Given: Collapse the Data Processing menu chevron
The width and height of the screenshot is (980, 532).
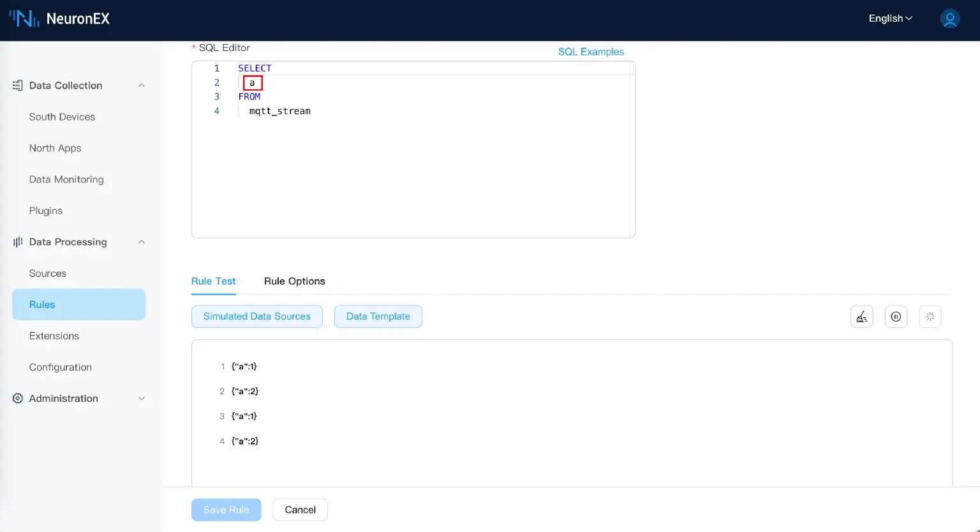Looking at the screenshot, I should tap(142, 242).
